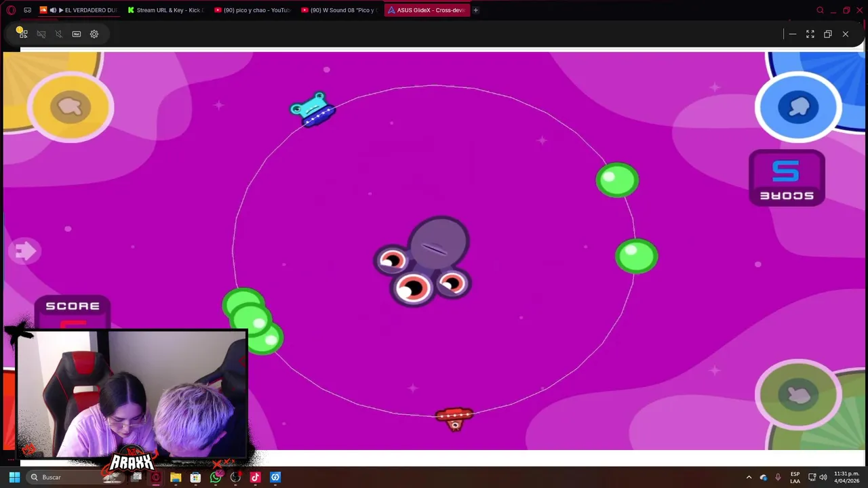
Task: Click the microphone tray icon
Action: point(778,477)
